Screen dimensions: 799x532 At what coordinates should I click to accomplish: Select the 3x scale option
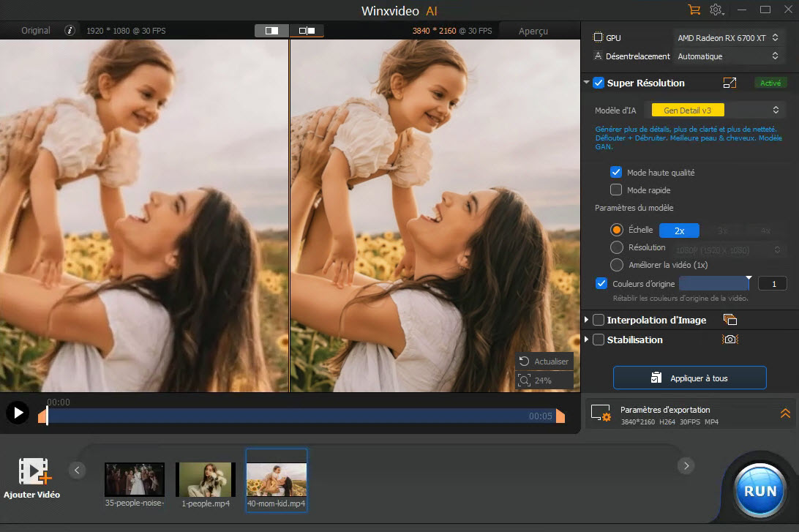click(x=722, y=231)
